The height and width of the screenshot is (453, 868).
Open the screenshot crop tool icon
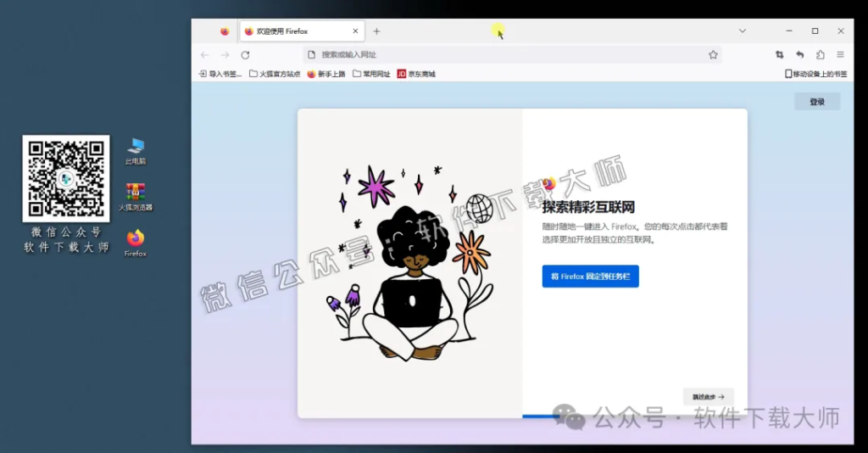[x=780, y=54]
